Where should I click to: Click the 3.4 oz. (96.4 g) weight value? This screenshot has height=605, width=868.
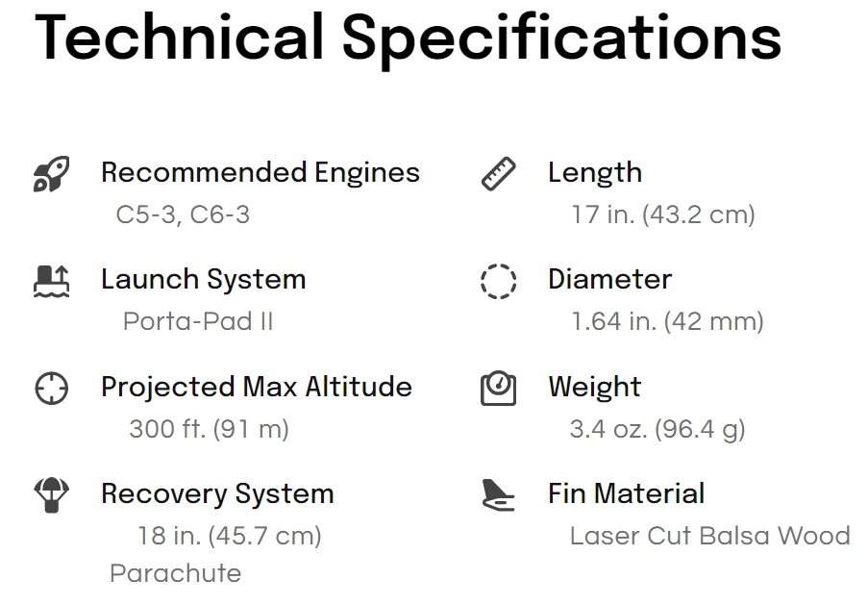point(657,429)
